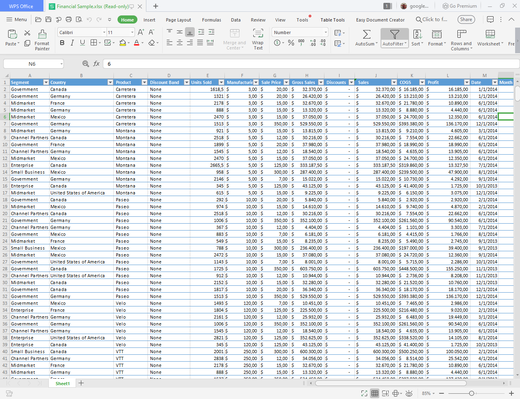Open the font size dropdown showing 11

click(x=132, y=32)
